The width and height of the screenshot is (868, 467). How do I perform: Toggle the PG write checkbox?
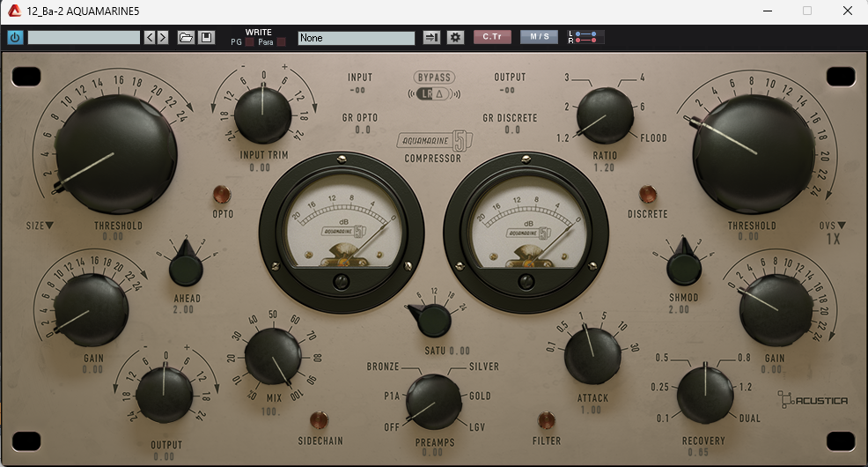click(x=250, y=42)
